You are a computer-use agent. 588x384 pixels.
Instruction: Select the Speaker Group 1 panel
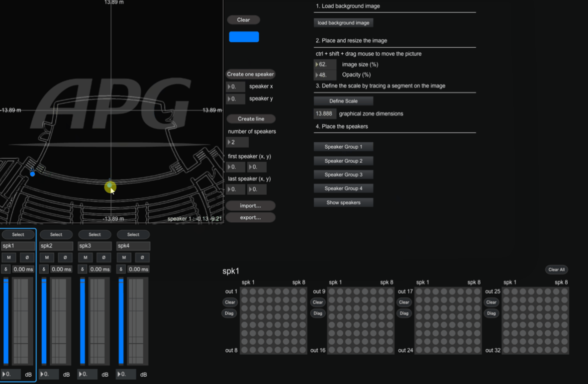point(343,147)
